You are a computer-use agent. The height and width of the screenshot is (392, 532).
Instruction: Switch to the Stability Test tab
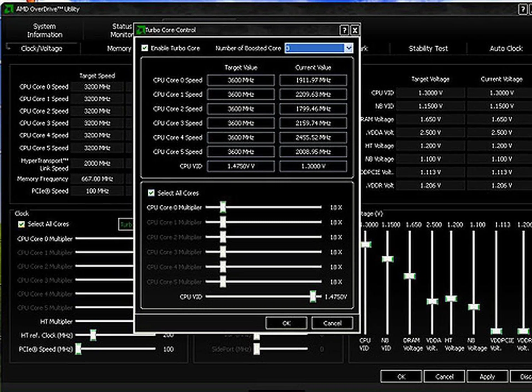click(x=428, y=49)
